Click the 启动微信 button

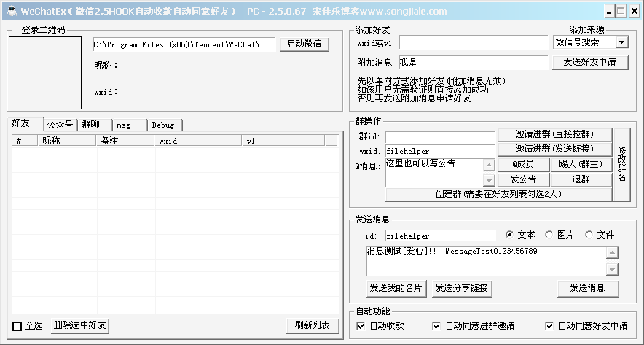tap(305, 44)
